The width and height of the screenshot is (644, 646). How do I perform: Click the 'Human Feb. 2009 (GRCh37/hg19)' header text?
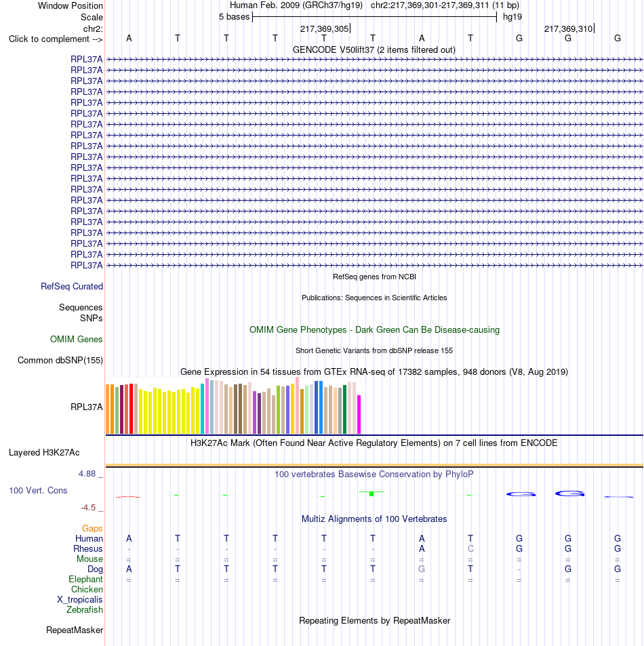296,5
